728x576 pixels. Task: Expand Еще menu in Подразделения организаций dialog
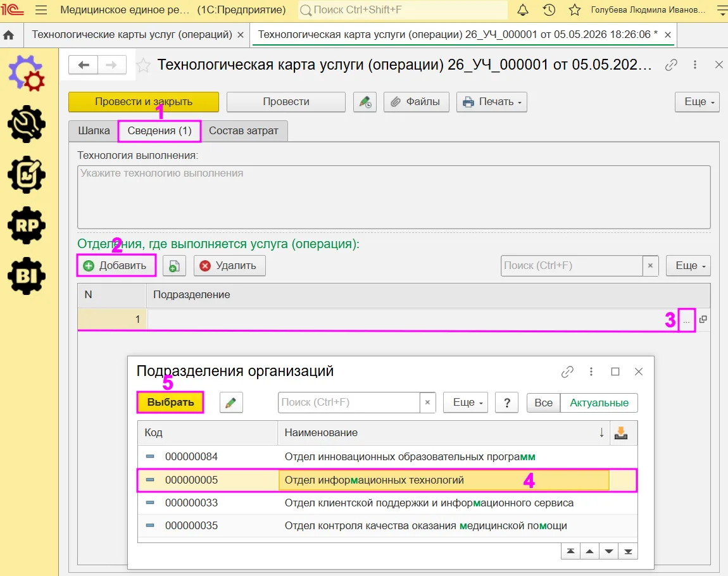(x=466, y=403)
